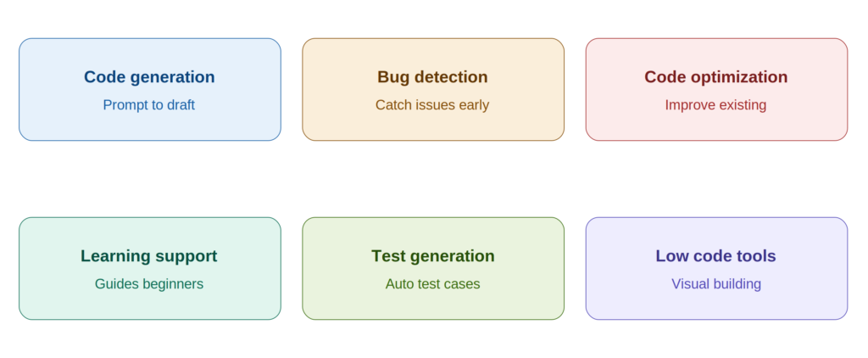Open the Code optimization card
This screenshot has height=358, width=868.
(716, 89)
